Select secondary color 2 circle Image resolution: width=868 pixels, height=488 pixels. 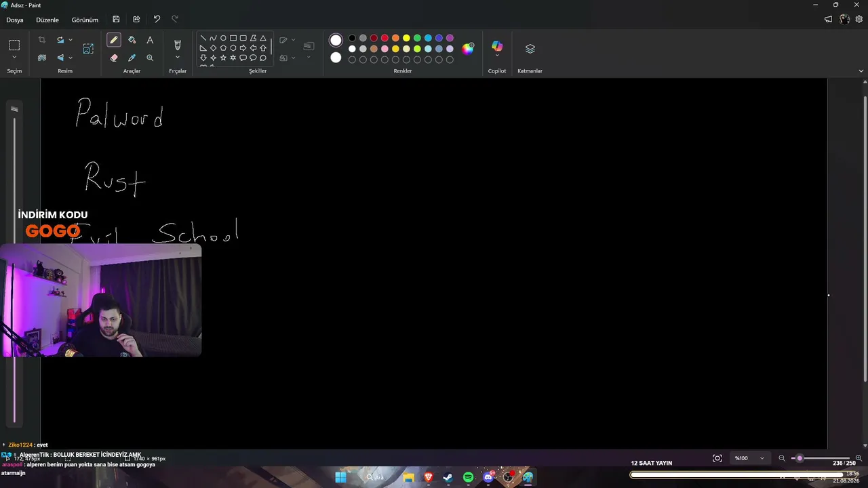tap(336, 58)
